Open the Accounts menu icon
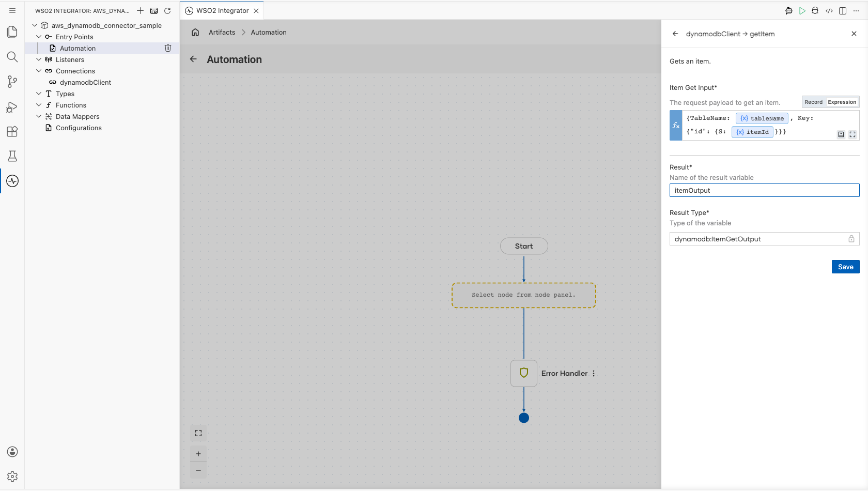Screen dimensions: 868x491 pyautogui.click(x=12, y=452)
